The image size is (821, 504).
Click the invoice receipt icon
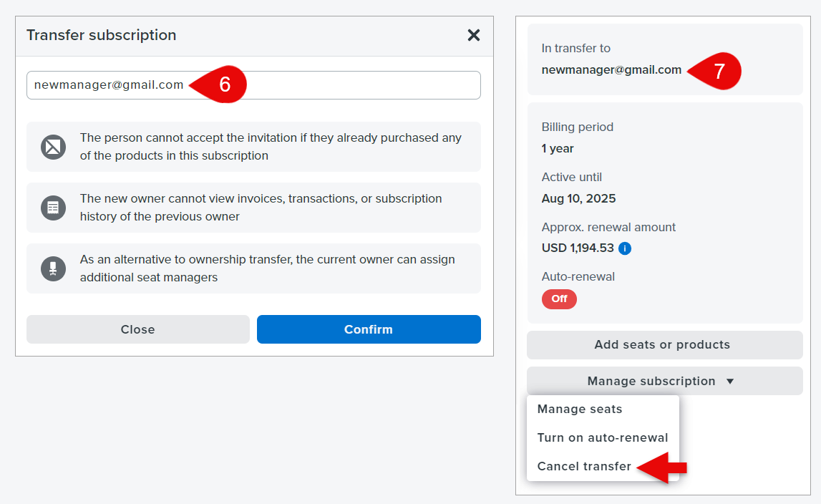[x=53, y=208]
